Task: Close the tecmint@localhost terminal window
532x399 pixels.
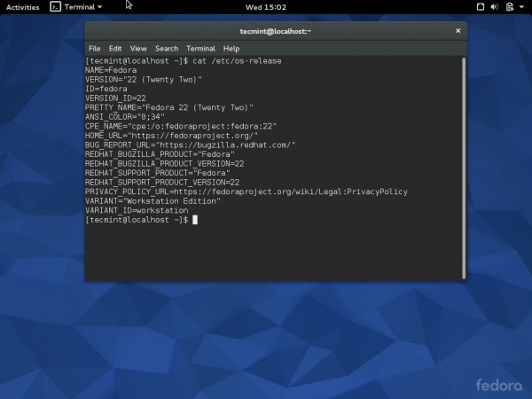Action: (456, 31)
